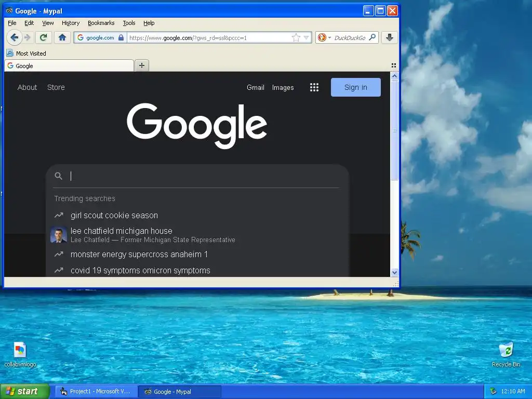
Task: Open the File menu
Action: pos(12,23)
